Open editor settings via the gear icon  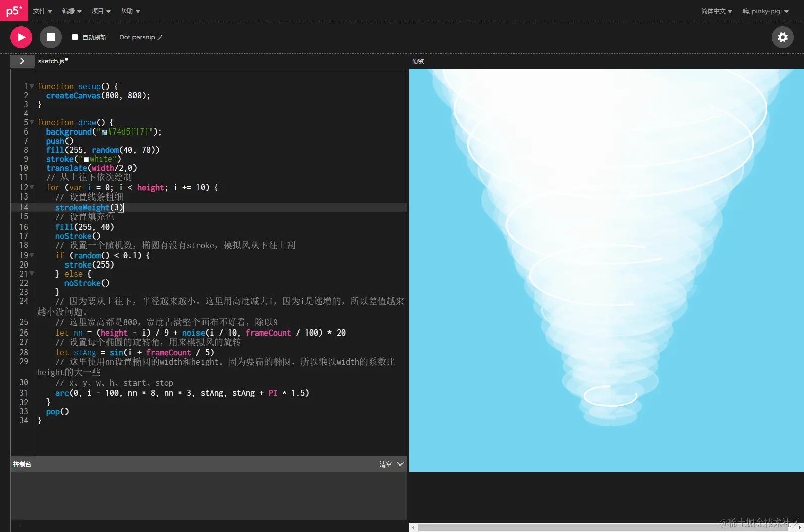click(x=783, y=37)
